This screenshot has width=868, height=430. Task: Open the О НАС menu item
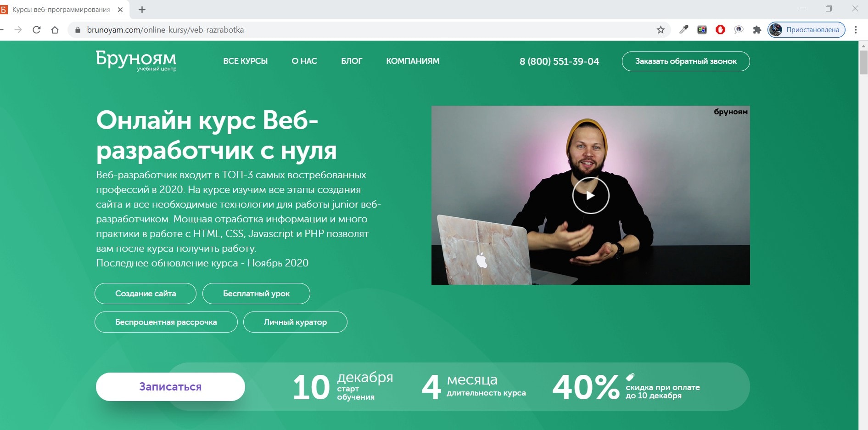[x=304, y=61]
